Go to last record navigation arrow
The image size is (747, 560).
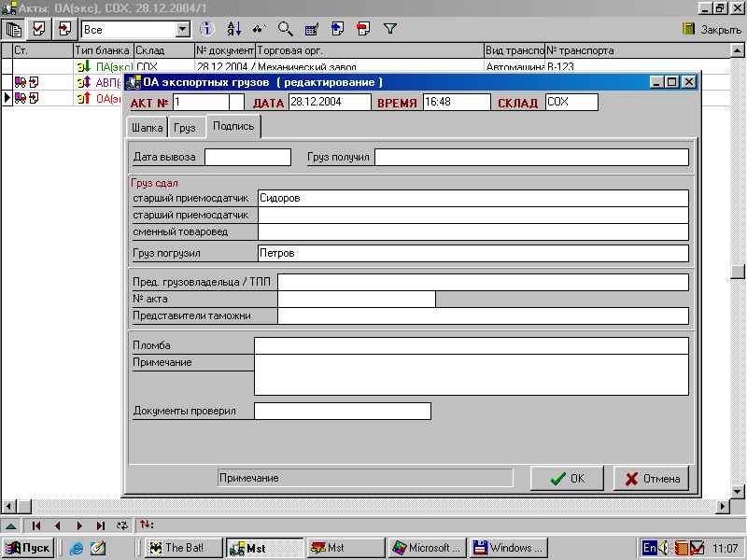tap(101, 525)
